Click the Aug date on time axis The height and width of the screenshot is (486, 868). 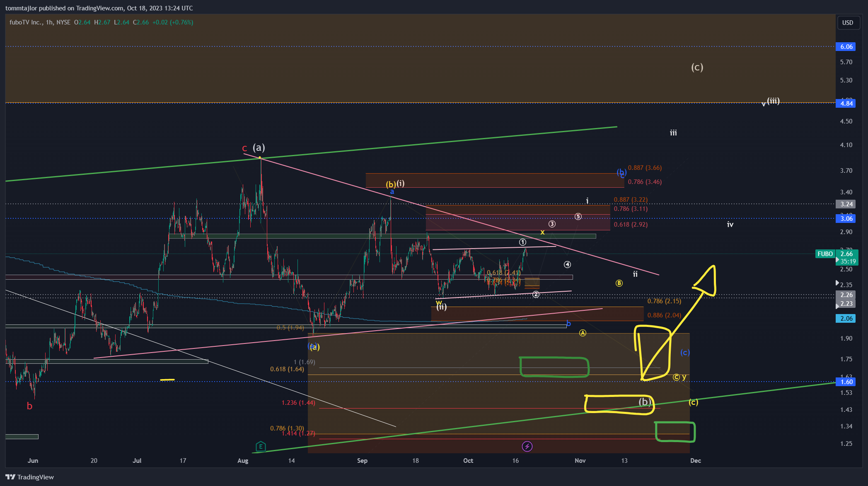coord(243,461)
